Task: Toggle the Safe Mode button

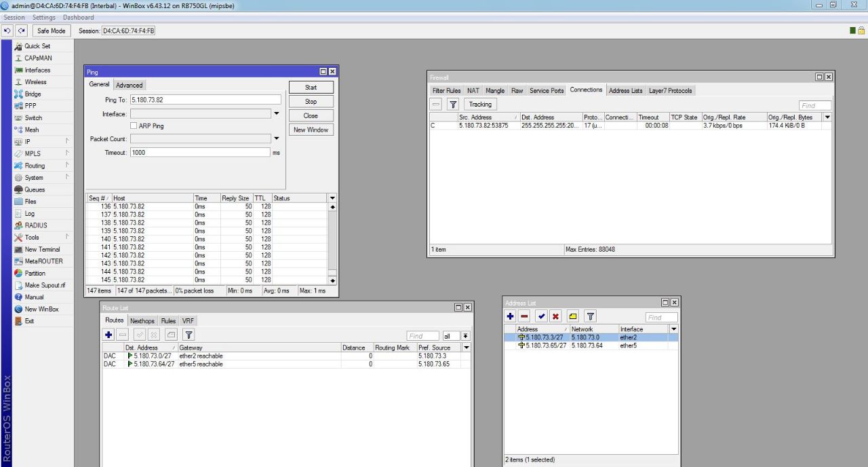Action: click(x=52, y=31)
